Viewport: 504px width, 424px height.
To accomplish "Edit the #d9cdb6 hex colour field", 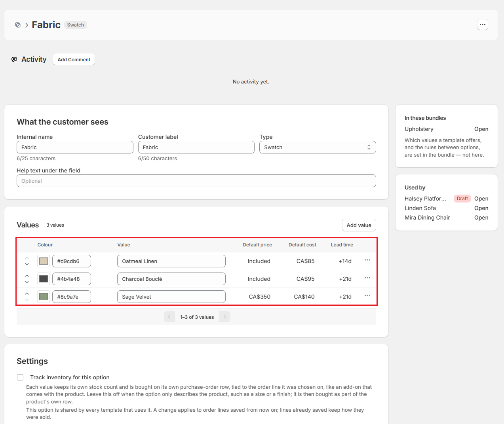I will pyautogui.click(x=72, y=261).
